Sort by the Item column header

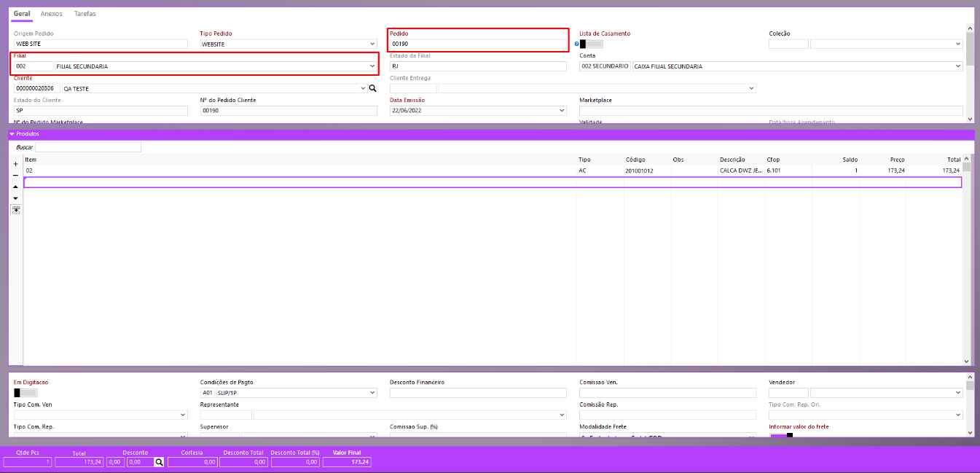31,160
